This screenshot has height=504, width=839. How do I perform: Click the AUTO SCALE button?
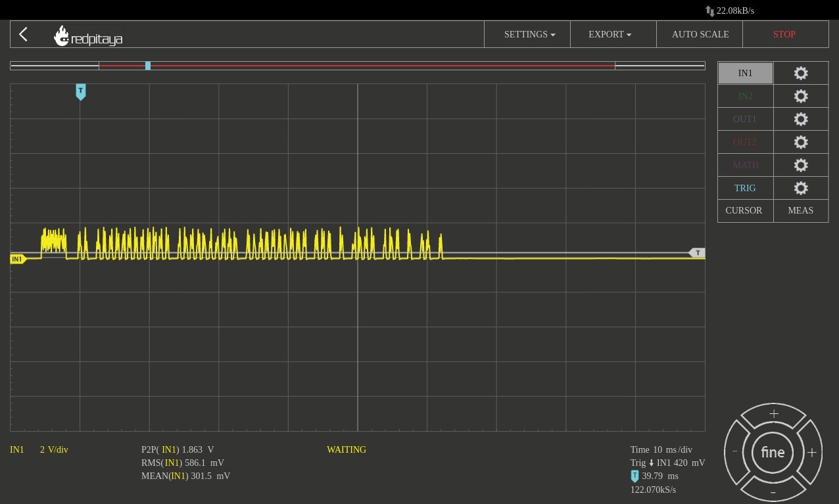tap(700, 34)
